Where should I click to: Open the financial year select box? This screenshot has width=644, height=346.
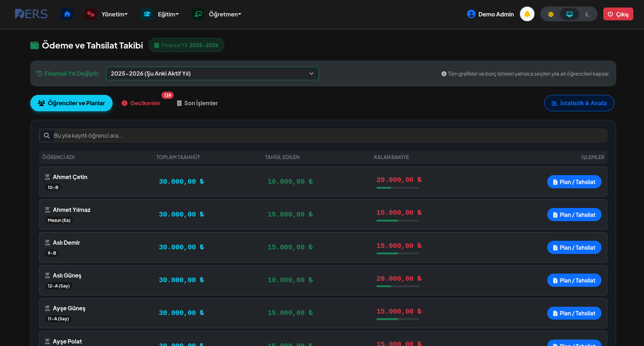213,73
